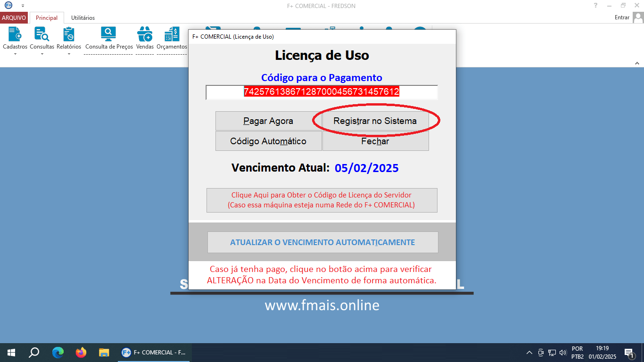This screenshot has height=362, width=644.
Task: Expand the Relatórios dropdown arrow
Action: tap(69, 53)
